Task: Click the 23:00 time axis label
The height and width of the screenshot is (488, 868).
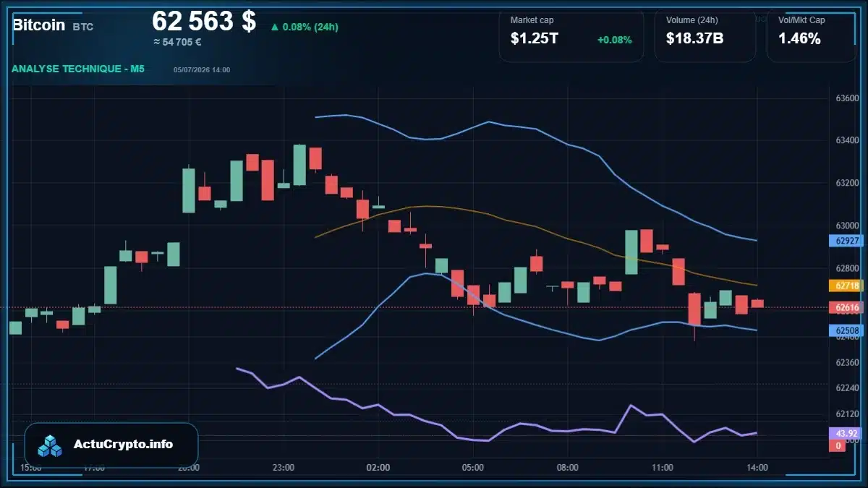Action: [x=284, y=468]
